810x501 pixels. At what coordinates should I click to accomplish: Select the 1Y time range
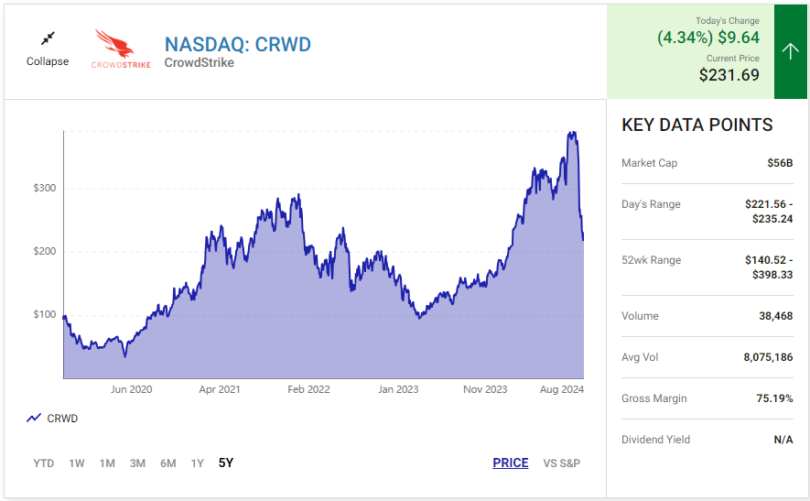pyautogui.click(x=197, y=463)
